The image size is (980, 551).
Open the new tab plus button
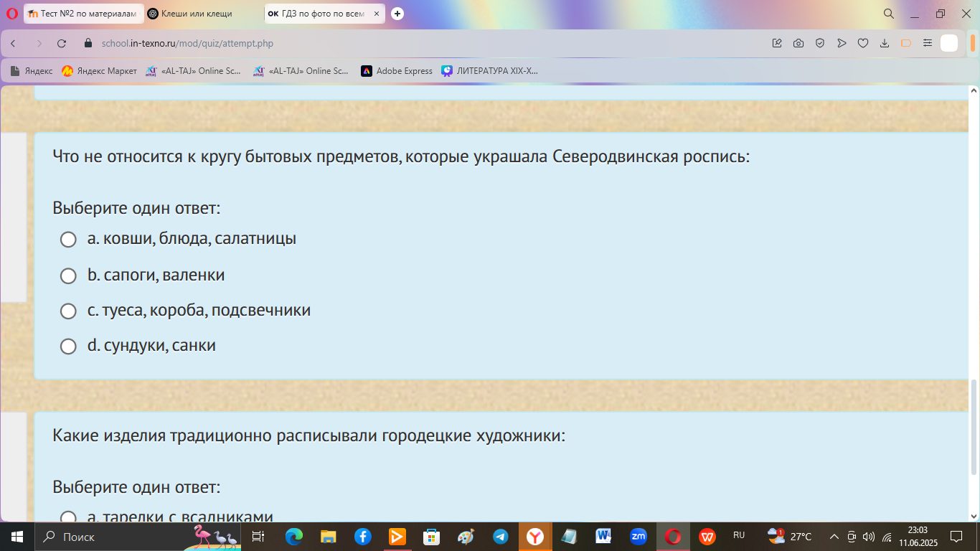(x=397, y=14)
